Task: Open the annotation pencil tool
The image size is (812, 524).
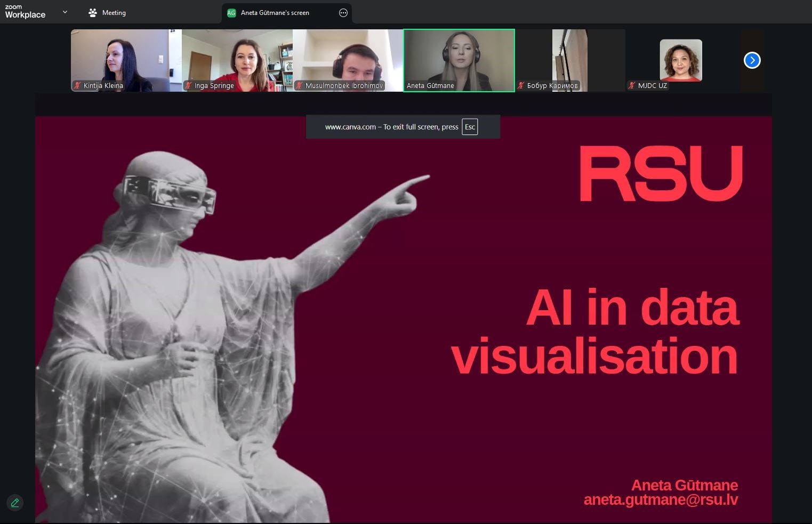Action: click(x=15, y=502)
